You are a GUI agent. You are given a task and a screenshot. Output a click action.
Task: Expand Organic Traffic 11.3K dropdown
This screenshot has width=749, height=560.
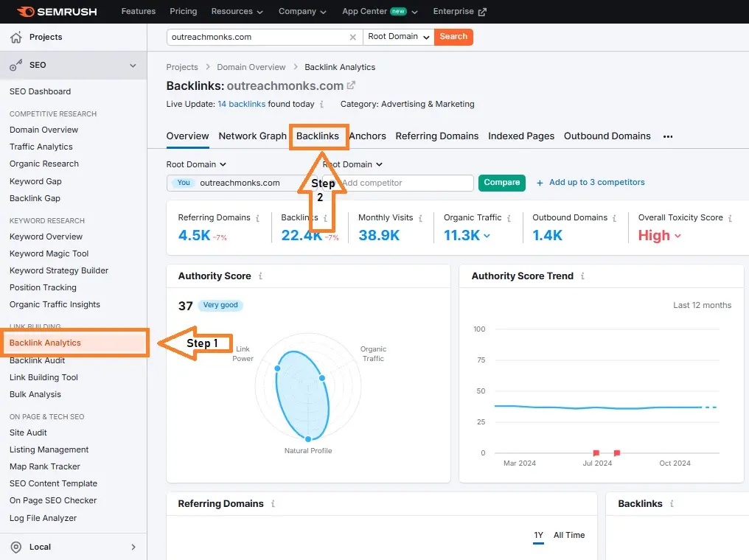(x=467, y=235)
